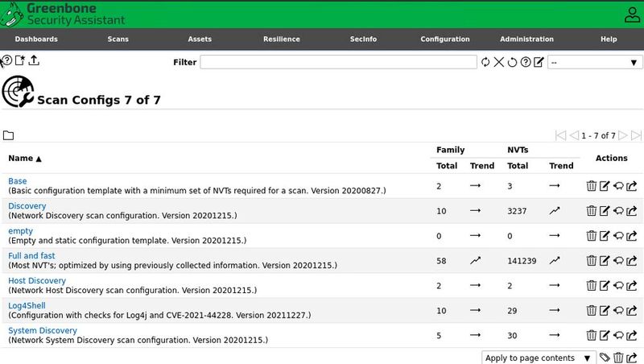Clone the Full and fast config
The image size is (644, 364).
618,260
